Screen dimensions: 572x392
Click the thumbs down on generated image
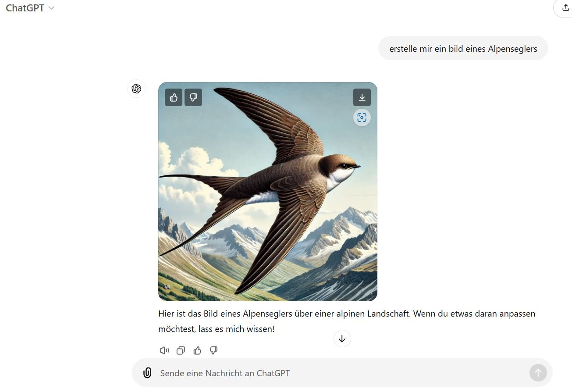(x=193, y=97)
